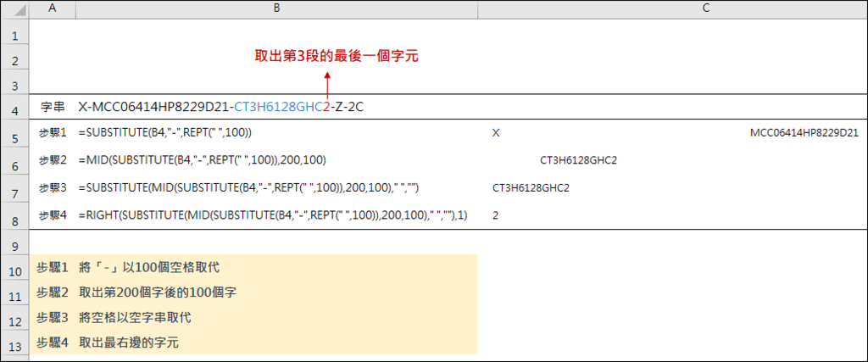
Task: Select cell A5 labeled 步驟1
Action: tap(53, 133)
